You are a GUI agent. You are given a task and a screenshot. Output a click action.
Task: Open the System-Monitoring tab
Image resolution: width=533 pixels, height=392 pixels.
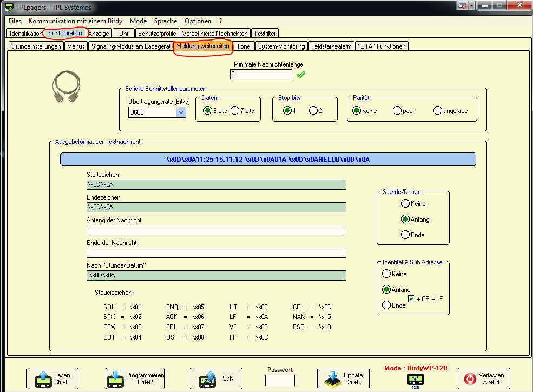pos(281,46)
